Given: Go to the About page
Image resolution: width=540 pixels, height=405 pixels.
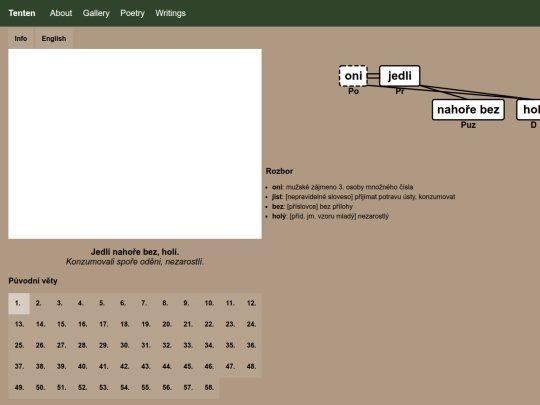Looking at the screenshot, I should pos(61,13).
